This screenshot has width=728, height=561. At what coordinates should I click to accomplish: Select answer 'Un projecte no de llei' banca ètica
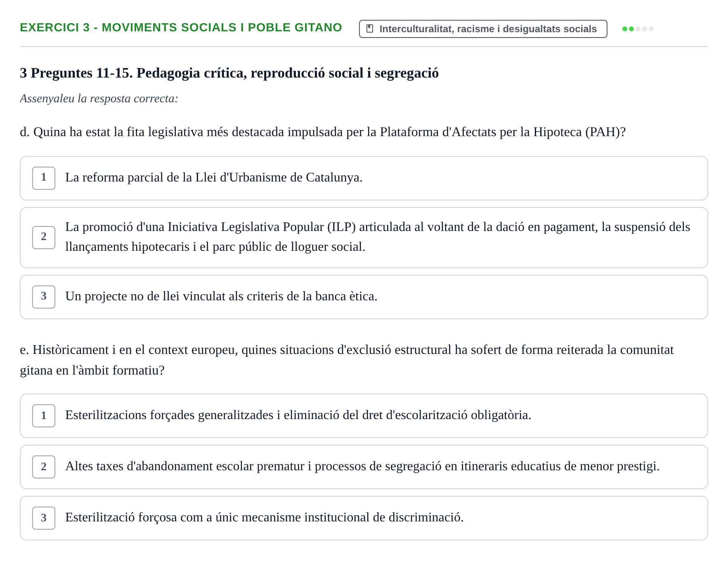[x=364, y=297]
